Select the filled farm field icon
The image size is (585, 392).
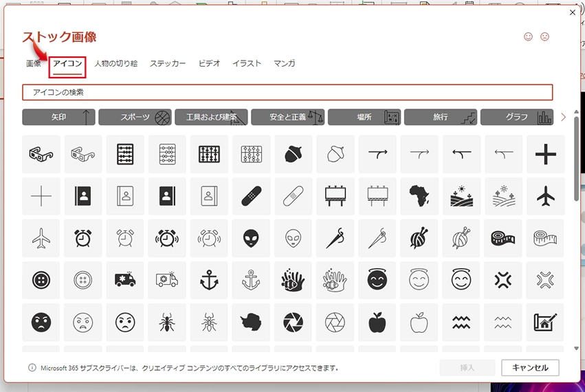461,196
